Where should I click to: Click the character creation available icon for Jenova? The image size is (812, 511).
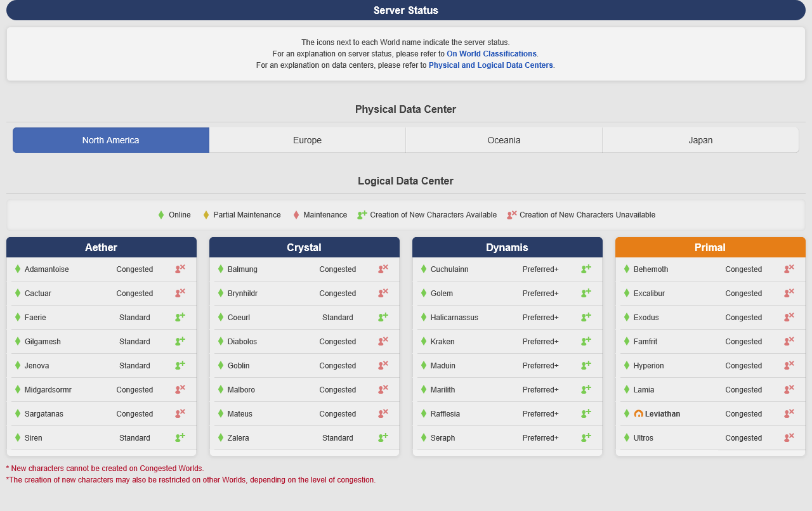click(x=180, y=365)
